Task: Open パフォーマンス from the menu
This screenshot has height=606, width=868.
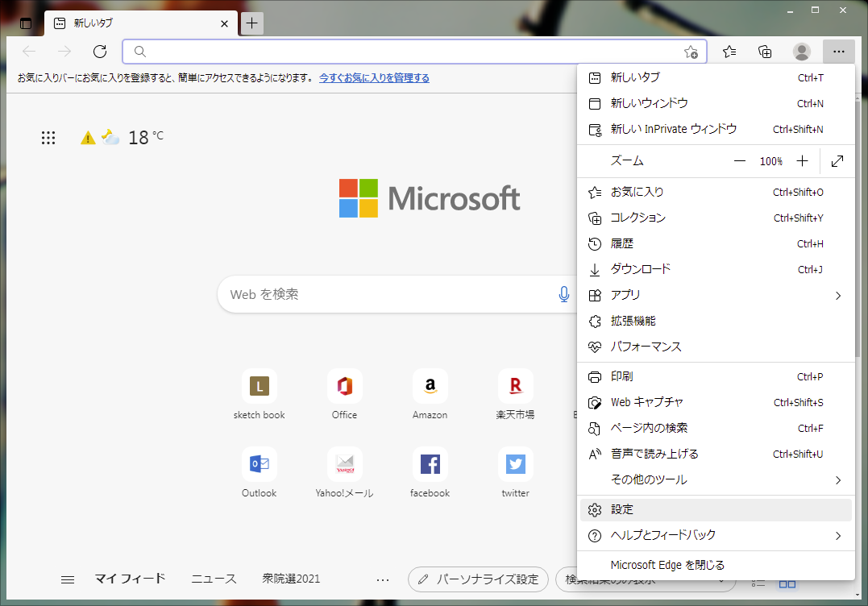Action: 716,347
